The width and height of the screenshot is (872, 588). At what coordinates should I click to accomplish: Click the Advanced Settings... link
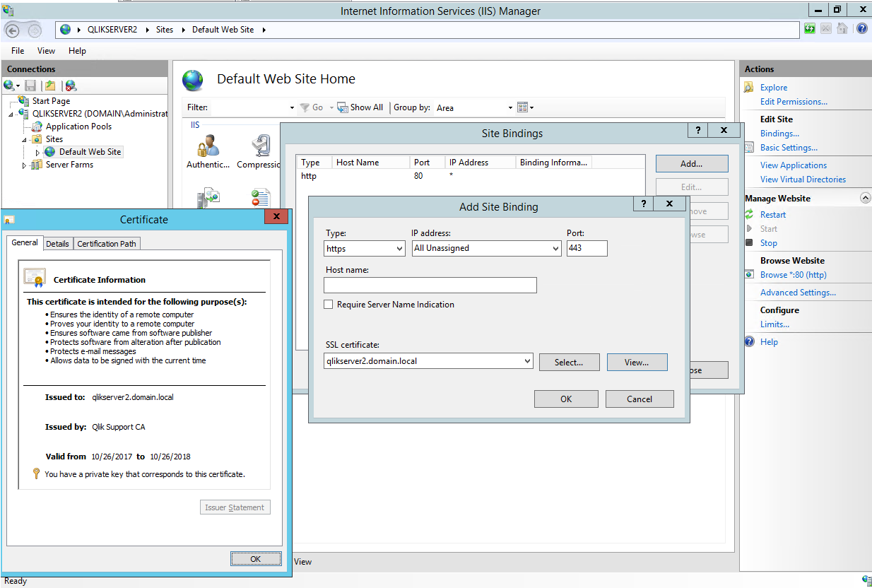coord(798,293)
